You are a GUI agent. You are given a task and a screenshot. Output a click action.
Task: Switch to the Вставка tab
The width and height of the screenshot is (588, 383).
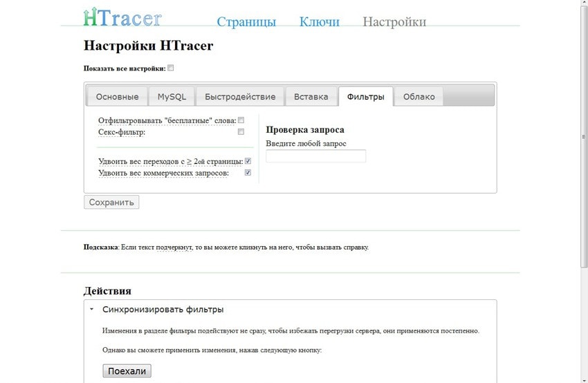click(311, 97)
